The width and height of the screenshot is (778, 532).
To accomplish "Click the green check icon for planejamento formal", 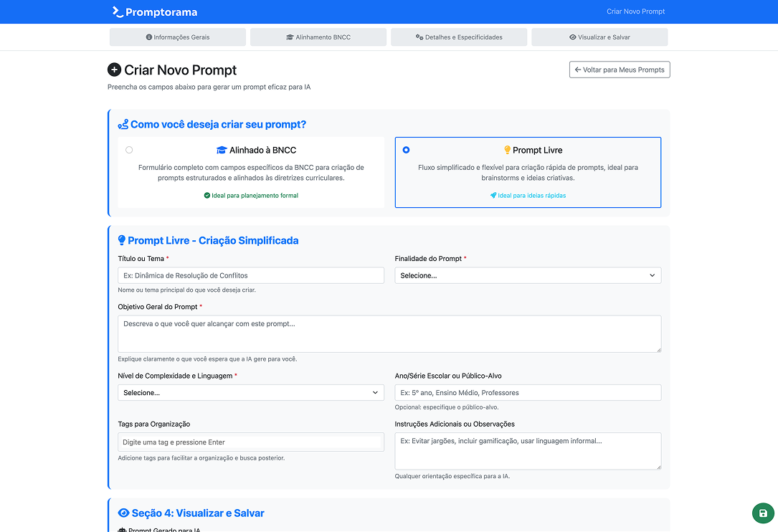I will click(x=207, y=196).
